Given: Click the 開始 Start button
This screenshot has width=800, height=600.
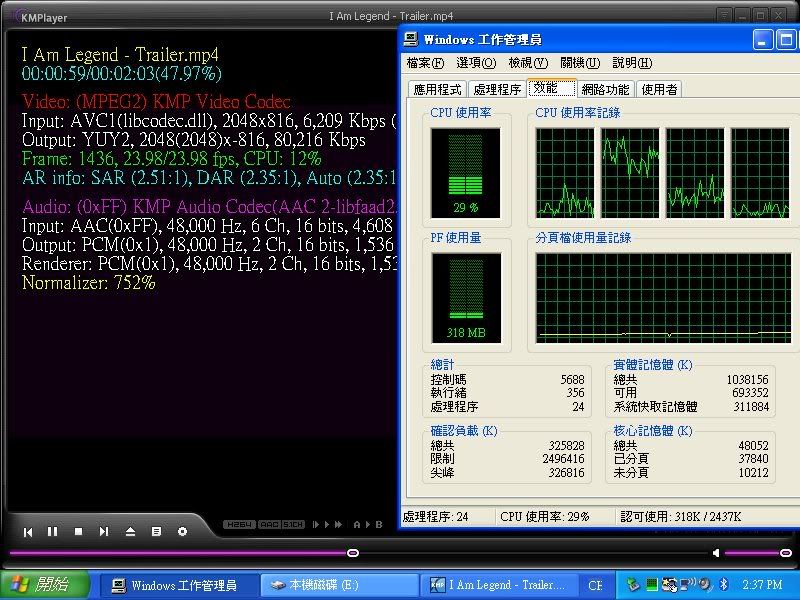Looking at the screenshot, I should click(45, 584).
